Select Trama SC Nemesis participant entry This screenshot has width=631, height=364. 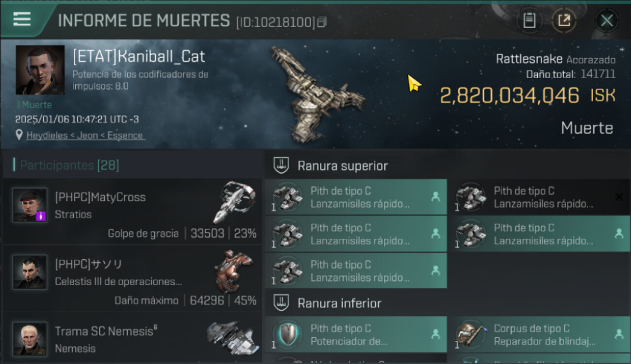(x=133, y=338)
